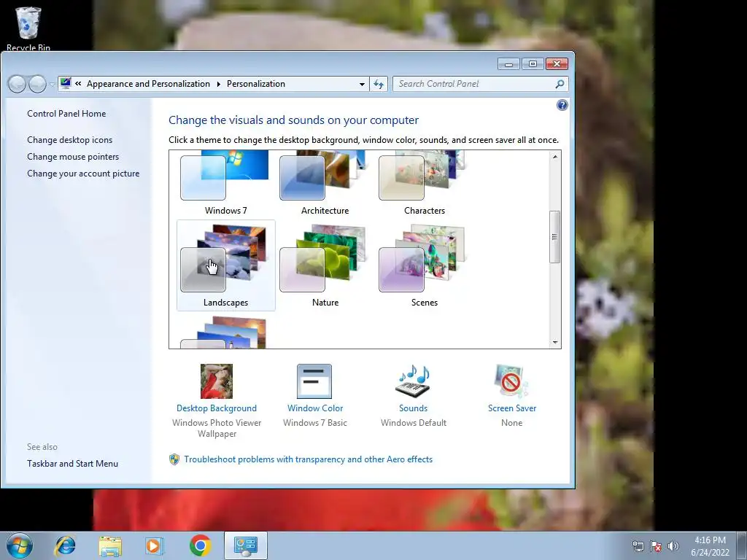Apply the Scenes theme
The width and height of the screenshot is (747, 560).
coord(424,265)
